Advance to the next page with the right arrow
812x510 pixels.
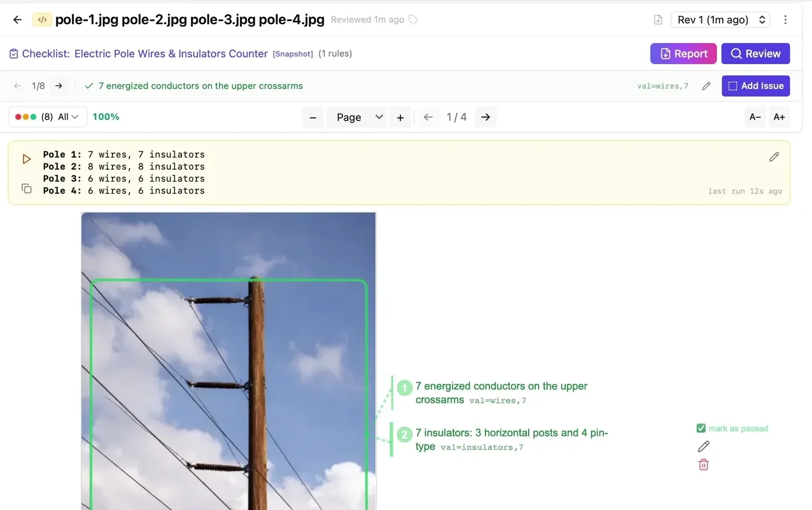pyautogui.click(x=485, y=117)
